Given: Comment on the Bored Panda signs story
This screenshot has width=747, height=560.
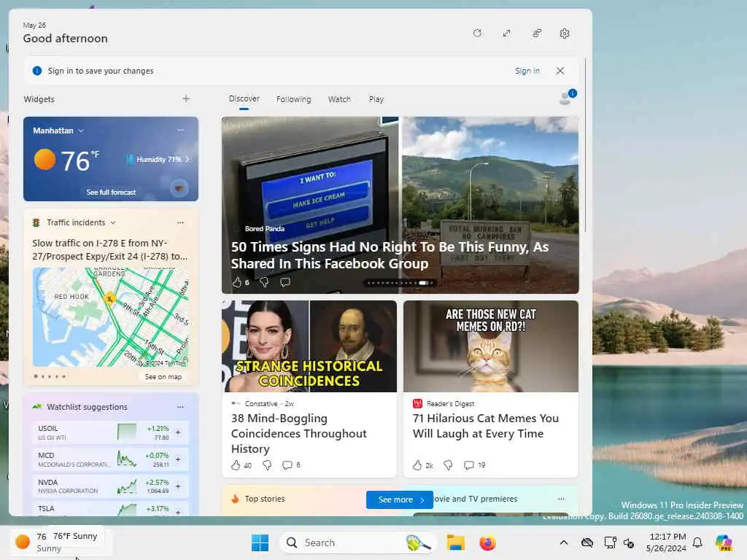Looking at the screenshot, I should coord(285,282).
